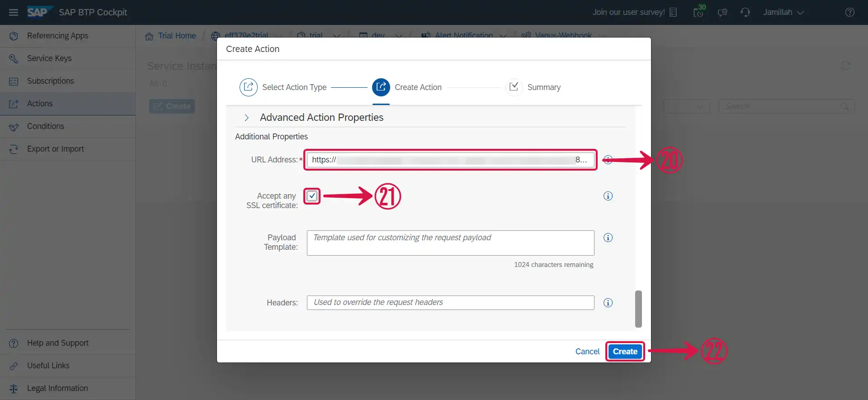
Task: Open the filter dropdown beside Search
Action: tap(687, 106)
